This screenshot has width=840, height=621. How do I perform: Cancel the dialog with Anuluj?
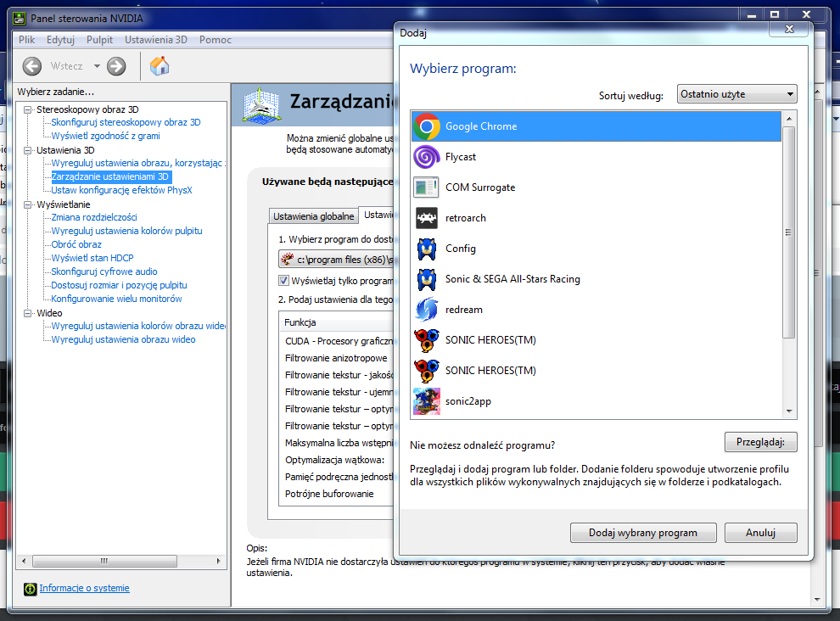(761, 533)
